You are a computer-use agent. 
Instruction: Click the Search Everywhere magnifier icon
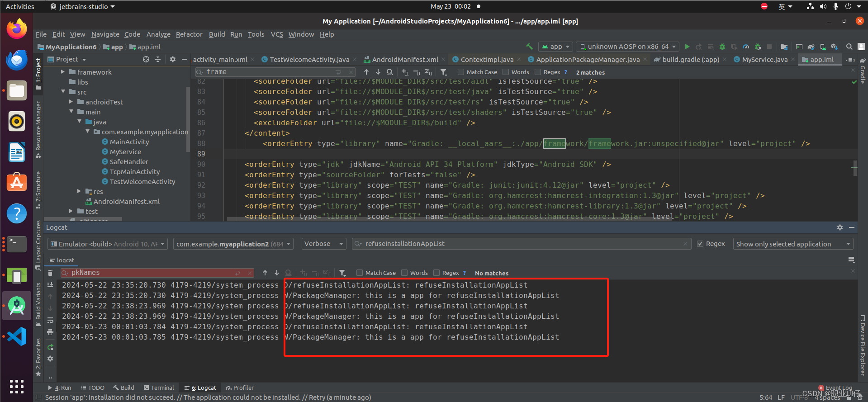coord(849,47)
